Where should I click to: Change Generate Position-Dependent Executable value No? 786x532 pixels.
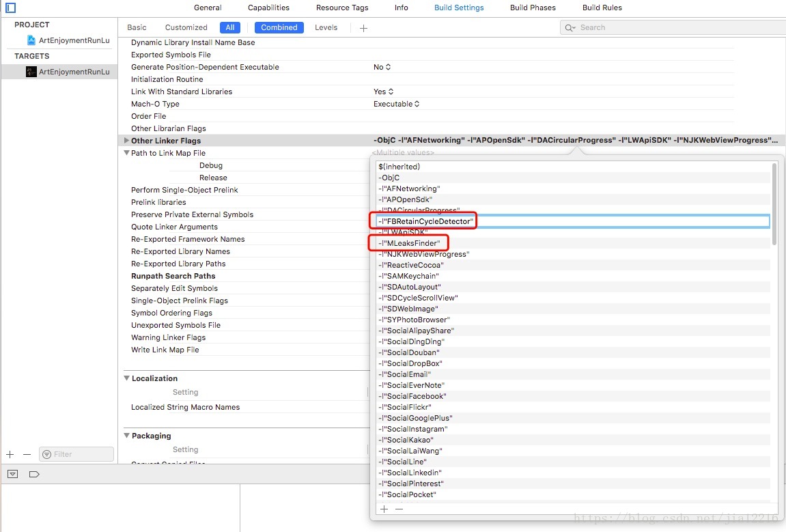382,67
